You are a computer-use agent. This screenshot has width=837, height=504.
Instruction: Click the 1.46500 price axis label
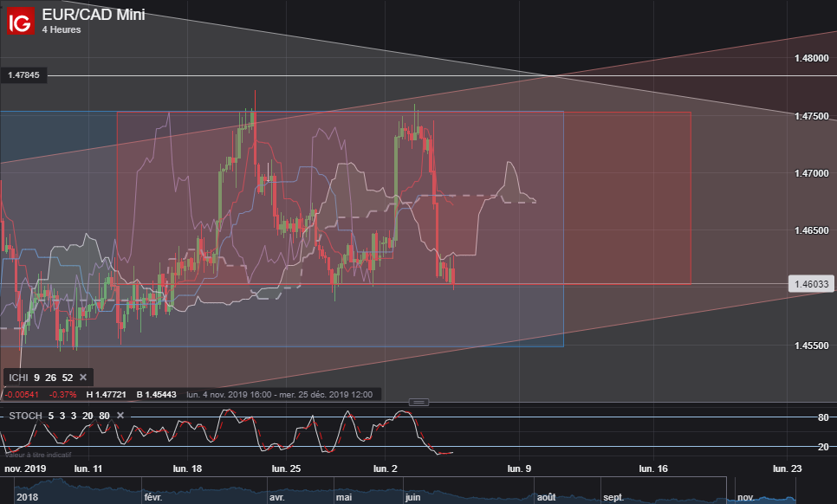811,231
